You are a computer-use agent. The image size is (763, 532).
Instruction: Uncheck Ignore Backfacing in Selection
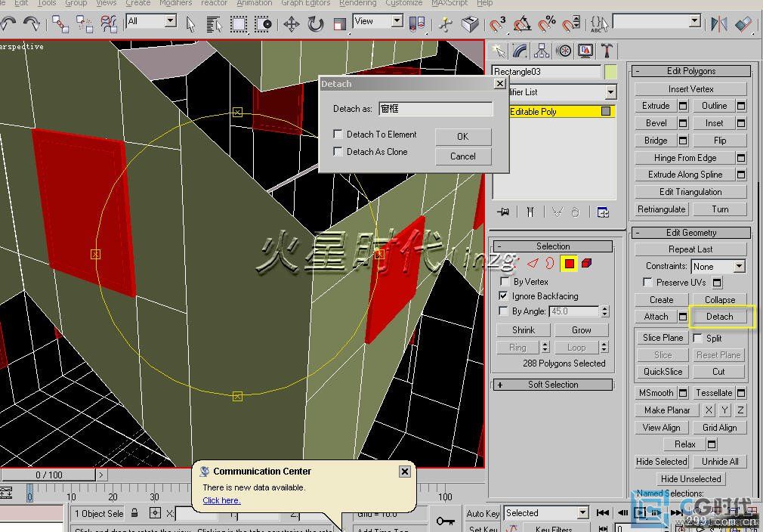pyautogui.click(x=504, y=296)
